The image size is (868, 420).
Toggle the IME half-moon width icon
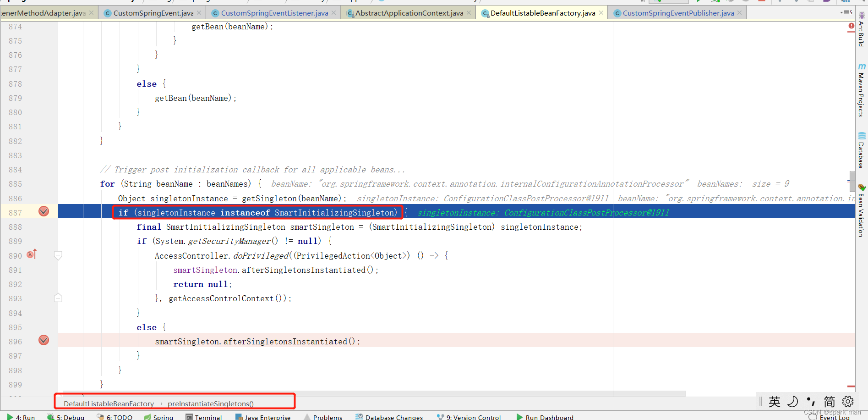(793, 402)
